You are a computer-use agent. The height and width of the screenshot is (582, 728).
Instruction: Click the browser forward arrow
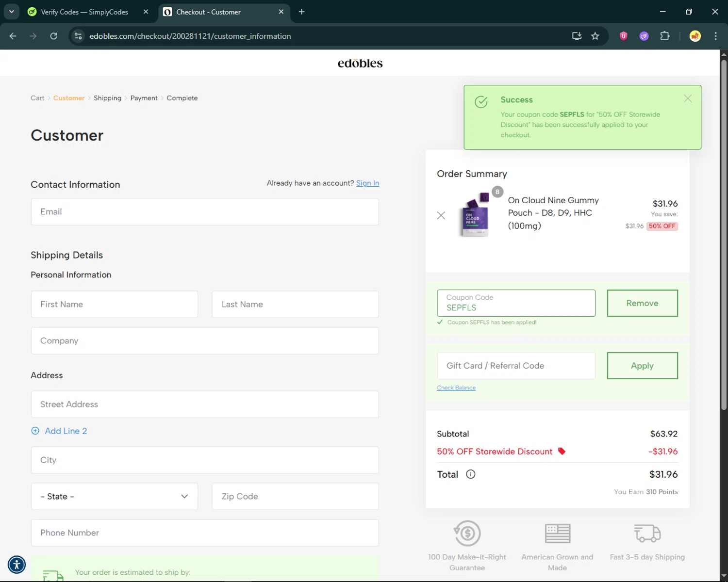33,36
